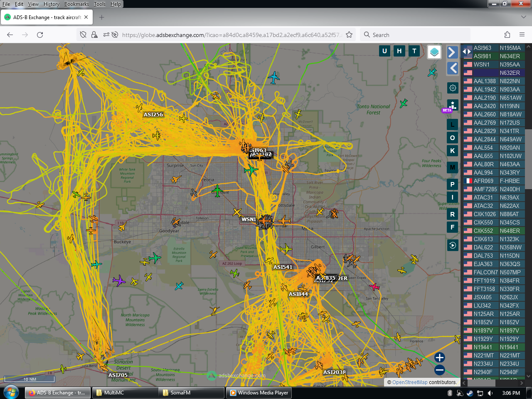Click the left-pointing chevron sidebar button

(x=452, y=68)
